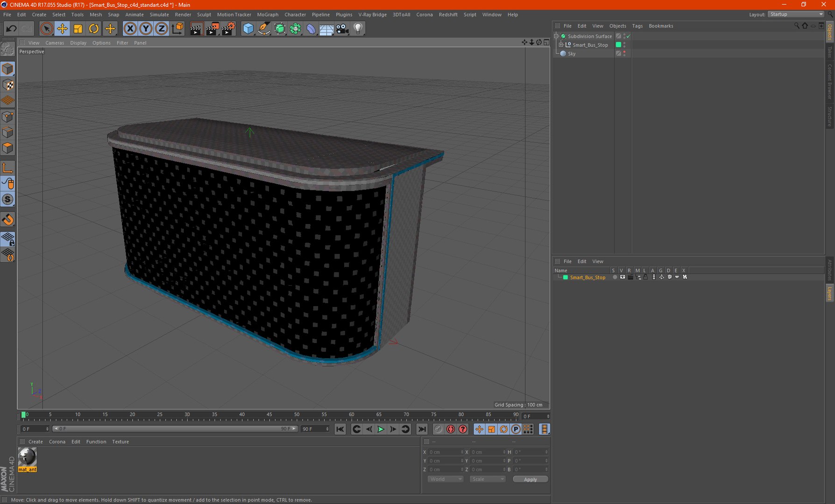Add a Cube primitive object
The width and height of the screenshot is (835, 504).
click(x=248, y=29)
